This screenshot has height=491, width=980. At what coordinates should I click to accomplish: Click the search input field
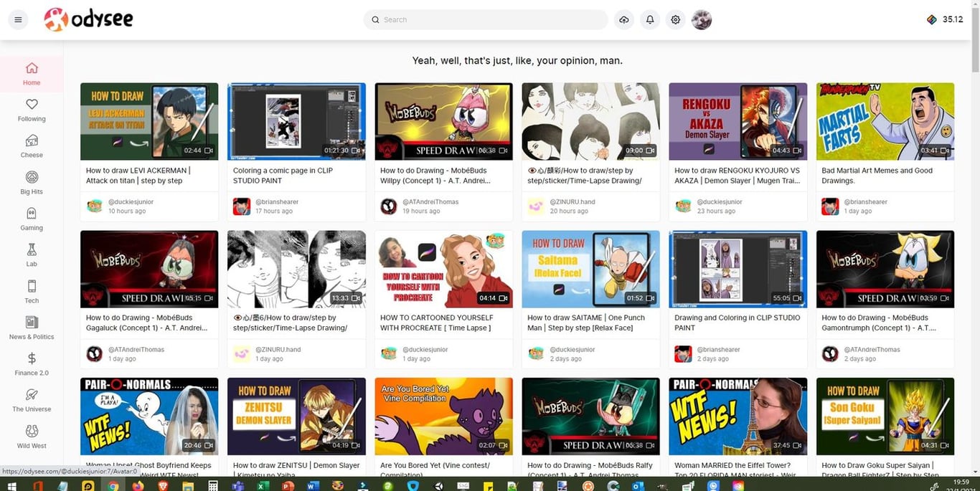[486, 19]
